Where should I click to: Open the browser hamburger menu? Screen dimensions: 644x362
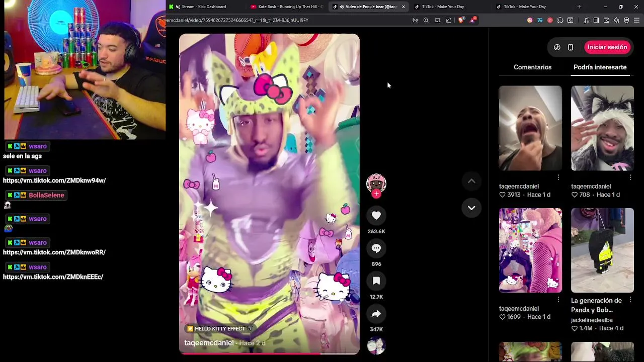click(x=636, y=20)
